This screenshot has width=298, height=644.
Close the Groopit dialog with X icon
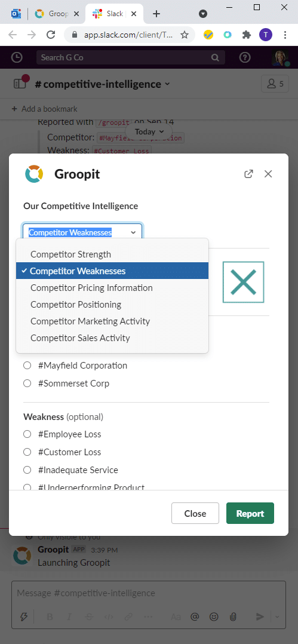pos(268,174)
